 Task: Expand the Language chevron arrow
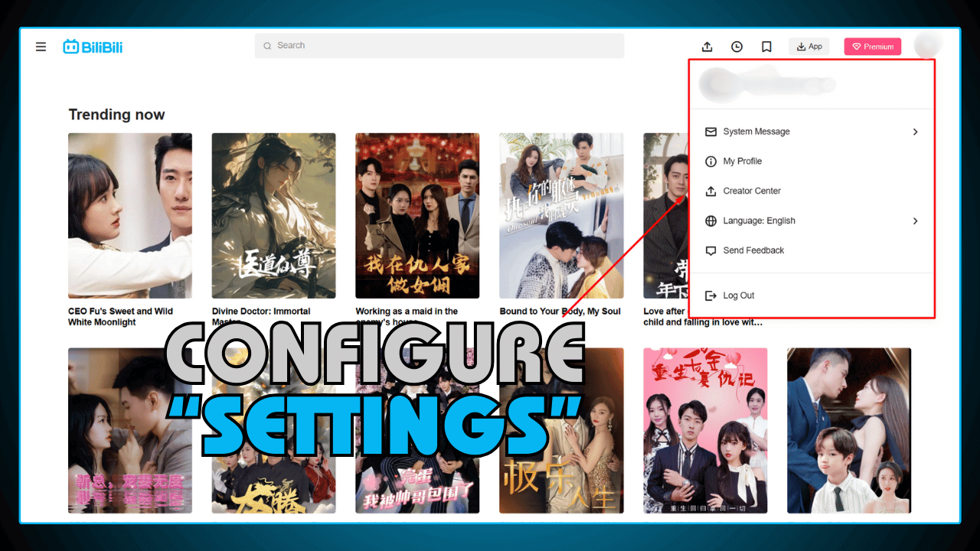click(915, 221)
